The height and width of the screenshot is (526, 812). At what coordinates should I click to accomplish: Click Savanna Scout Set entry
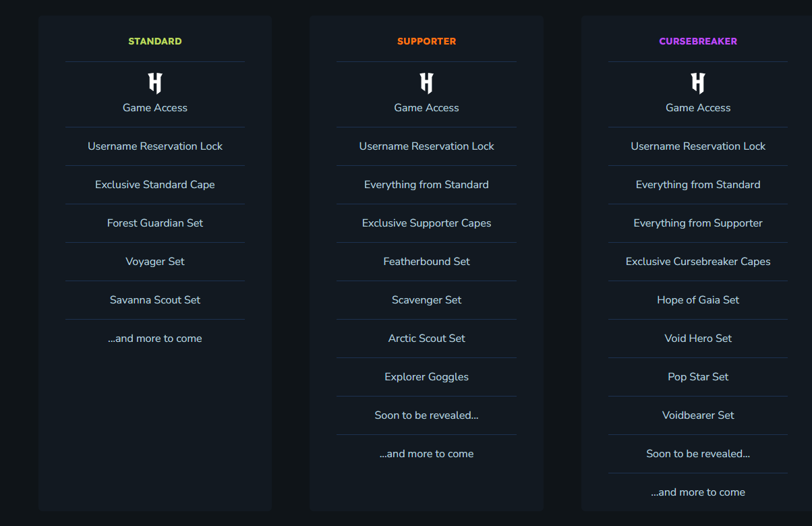(x=155, y=300)
